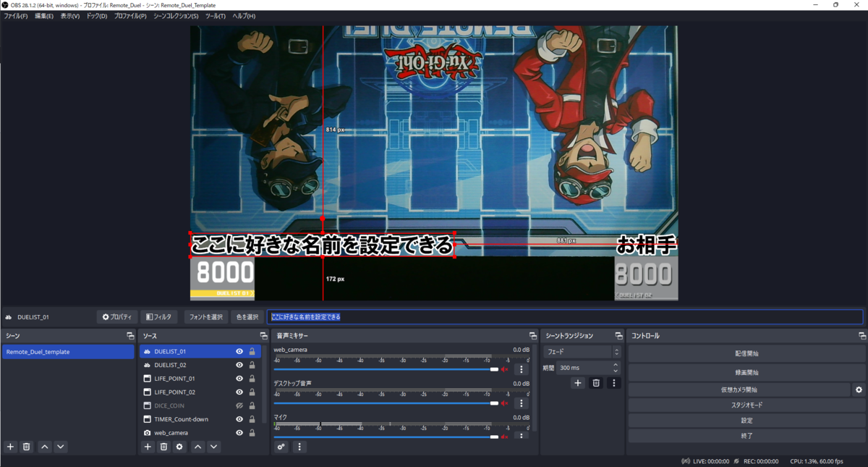The width and height of the screenshot is (868, 467).
Task: Hide the LIFE_POINT_01 source
Action: (239, 379)
